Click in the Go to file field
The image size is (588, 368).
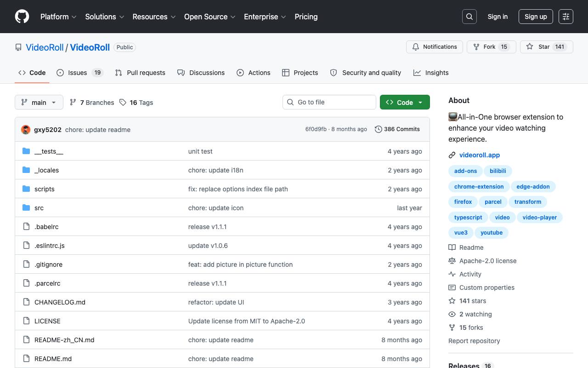pyautogui.click(x=329, y=102)
